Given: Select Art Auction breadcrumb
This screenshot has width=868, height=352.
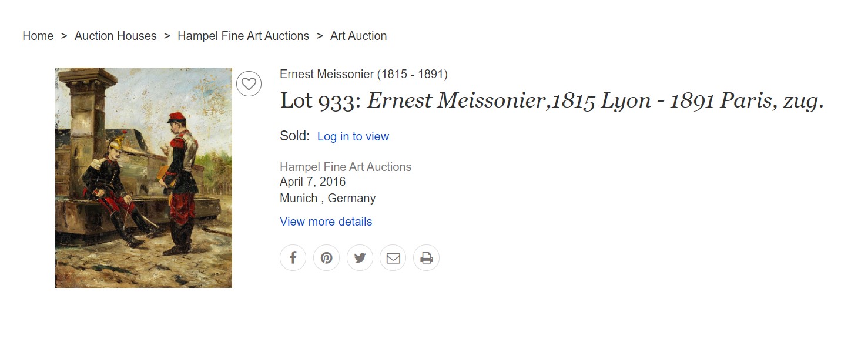Looking at the screenshot, I should pos(358,36).
